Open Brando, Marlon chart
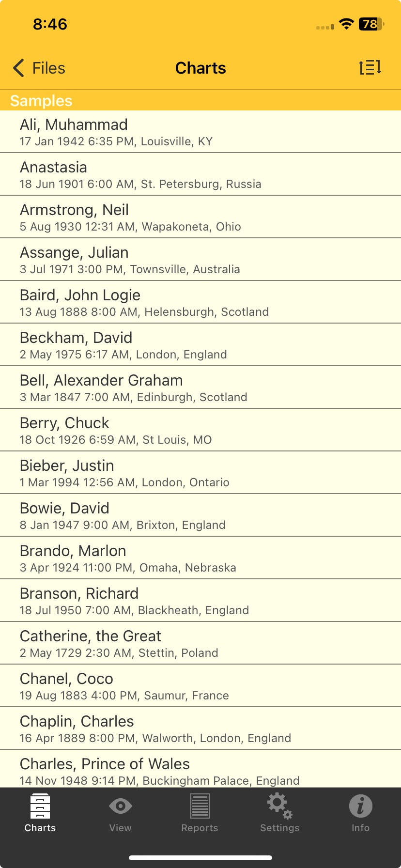The height and width of the screenshot is (868, 401). [x=200, y=558]
